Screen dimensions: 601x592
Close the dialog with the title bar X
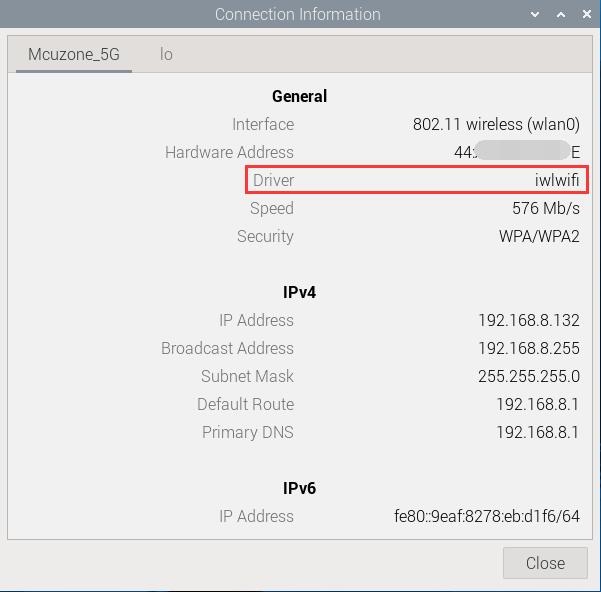tap(583, 14)
